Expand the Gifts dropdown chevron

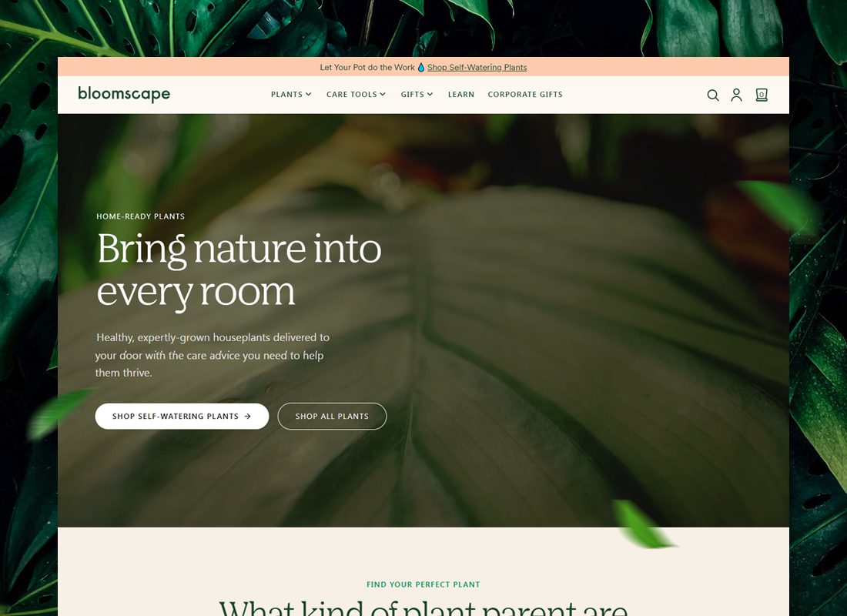430,94
